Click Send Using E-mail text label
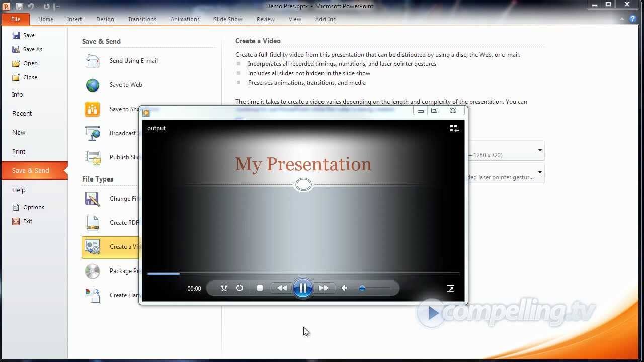Image resolution: width=644 pixels, height=362 pixels. (x=134, y=61)
